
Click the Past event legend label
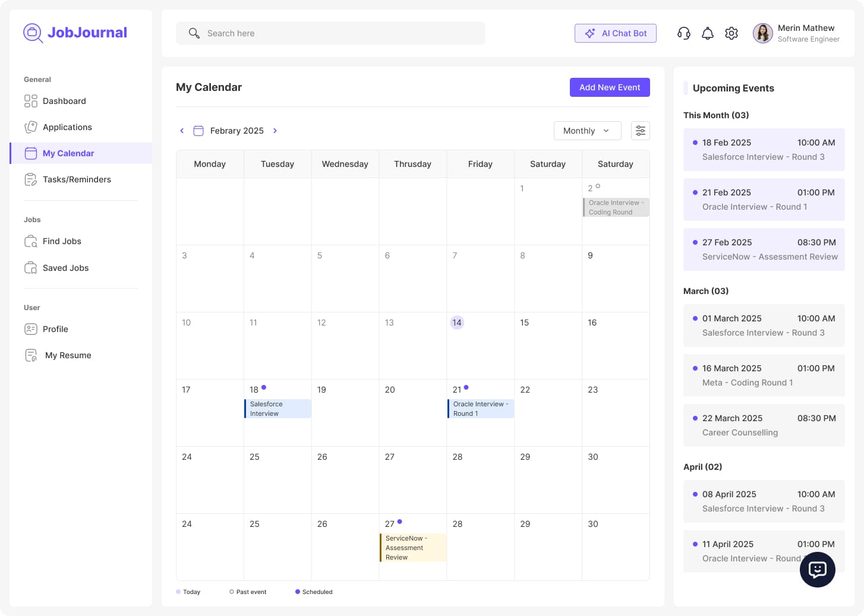point(251,592)
